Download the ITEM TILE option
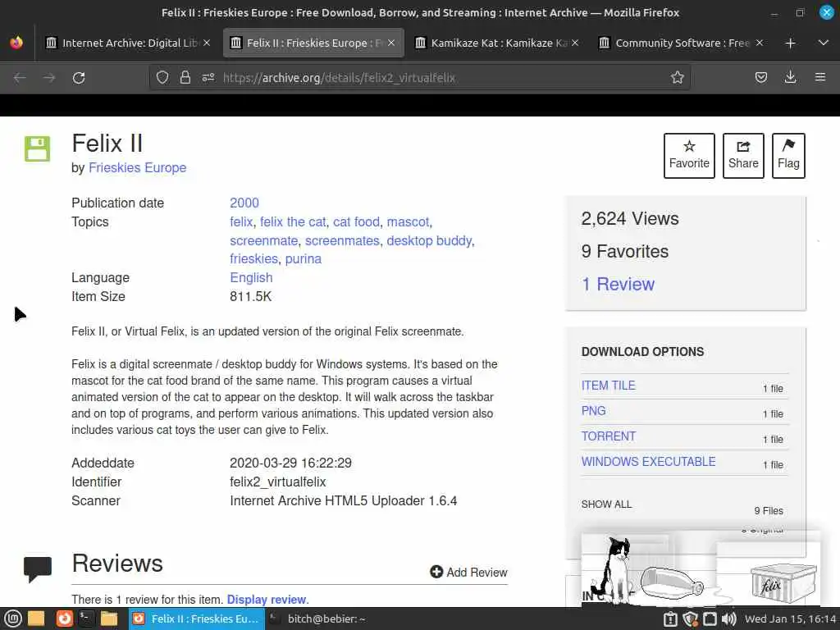840x630 pixels. (608, 386)
